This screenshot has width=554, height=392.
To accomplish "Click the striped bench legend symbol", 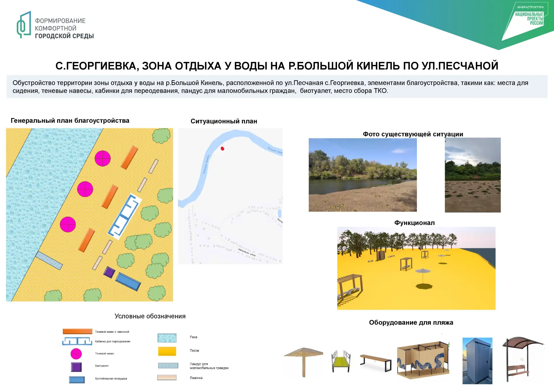I will pos(167,377).
